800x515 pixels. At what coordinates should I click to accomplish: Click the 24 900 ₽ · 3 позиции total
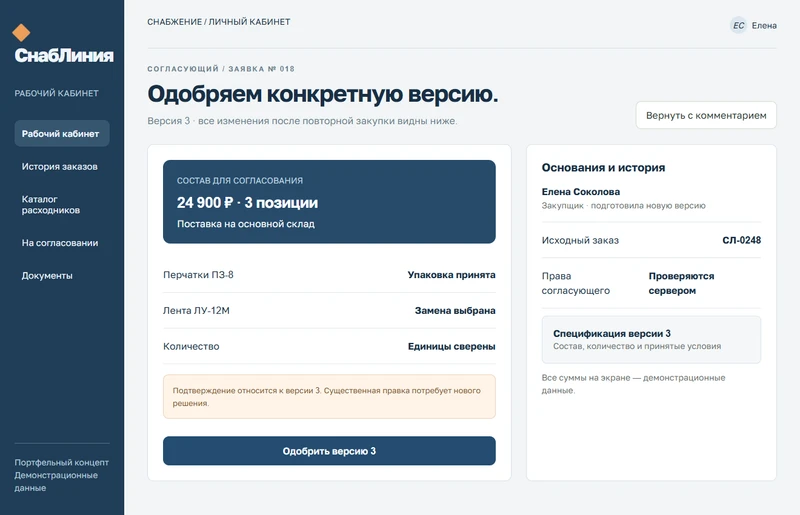247,203
